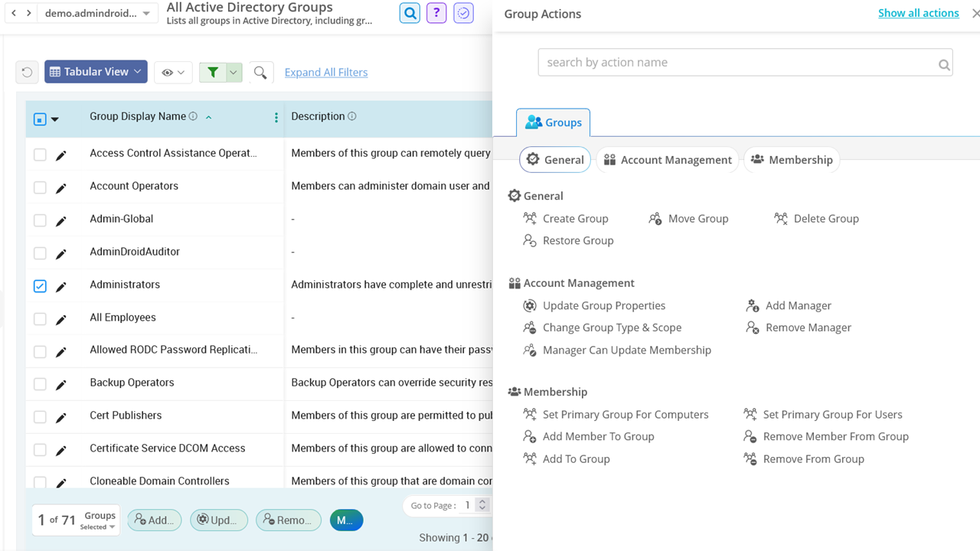980x551 pixels.
Task: Select the Backup Operators row checkbox
Action: coord(40,383)
